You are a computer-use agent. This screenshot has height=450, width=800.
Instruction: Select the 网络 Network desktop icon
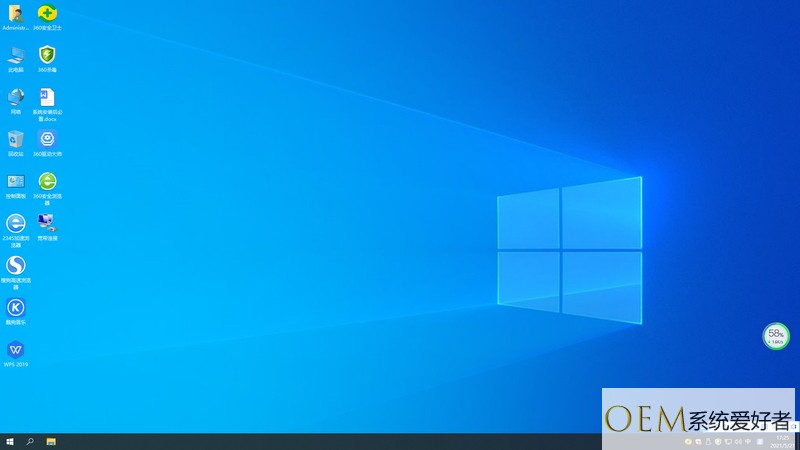16,101
